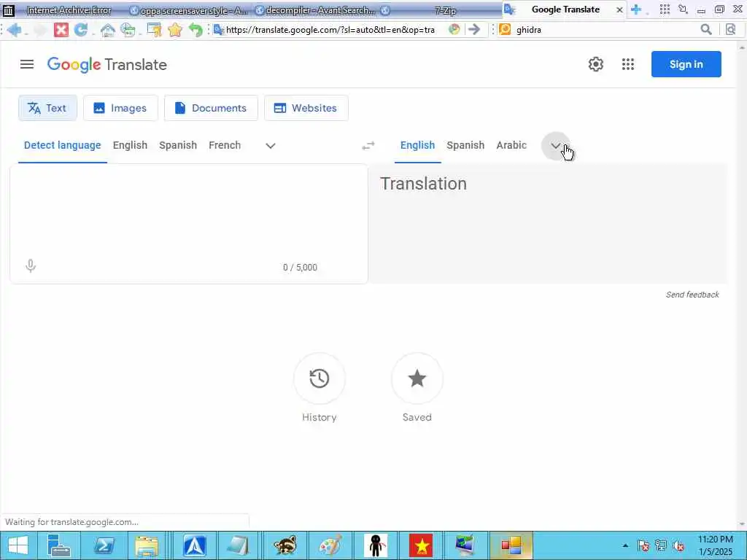Select the Text translation mode
747x560 pixels.
coord(47,108)
